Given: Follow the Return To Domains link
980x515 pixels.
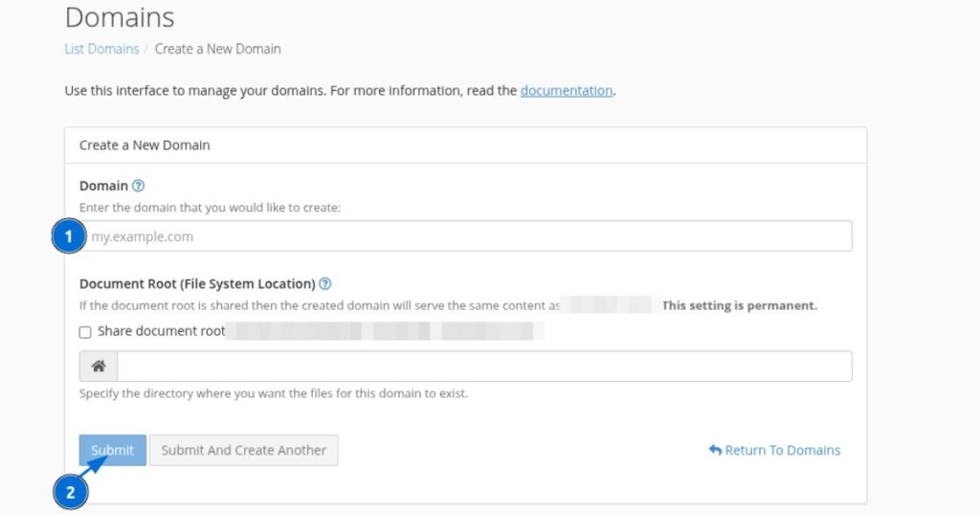Looking at the screenshot, I should [x=782, y=450].
